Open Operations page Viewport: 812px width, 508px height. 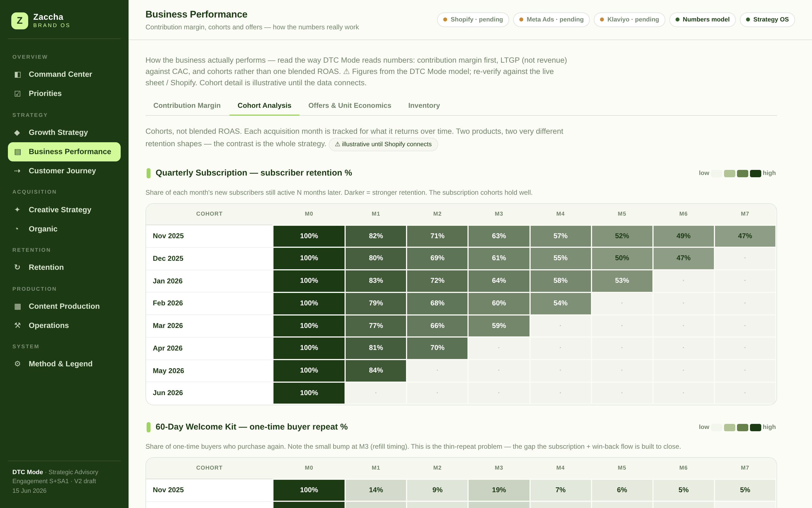pos(64,325)
